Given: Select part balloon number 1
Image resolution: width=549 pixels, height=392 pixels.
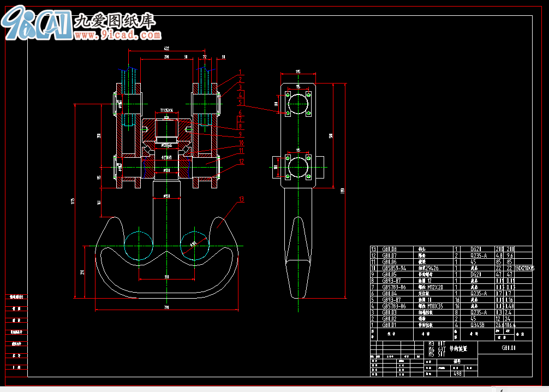Looking at the screenshot, I should (x=240, y=72).
